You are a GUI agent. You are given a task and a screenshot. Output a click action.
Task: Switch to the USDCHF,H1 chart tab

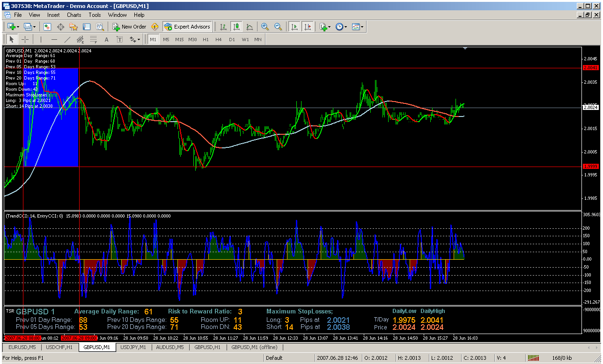coord(59,347)
